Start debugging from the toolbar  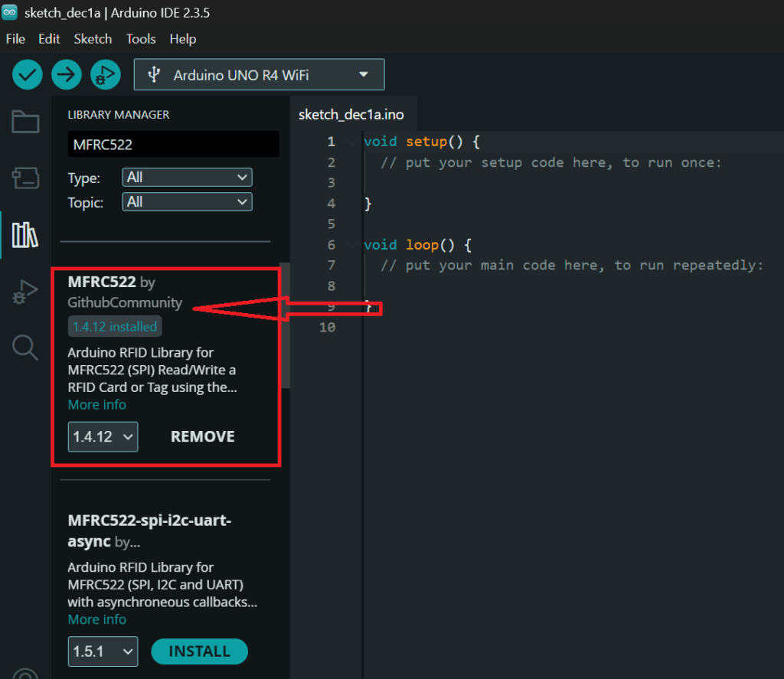[105, 74]
